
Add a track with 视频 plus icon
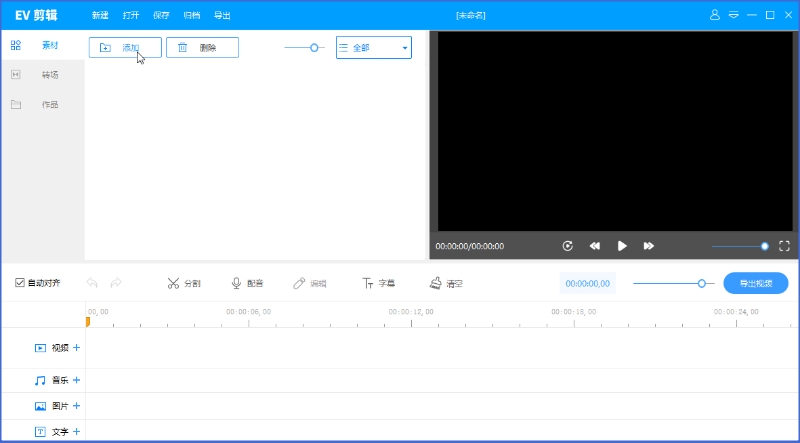coord(77,348)
